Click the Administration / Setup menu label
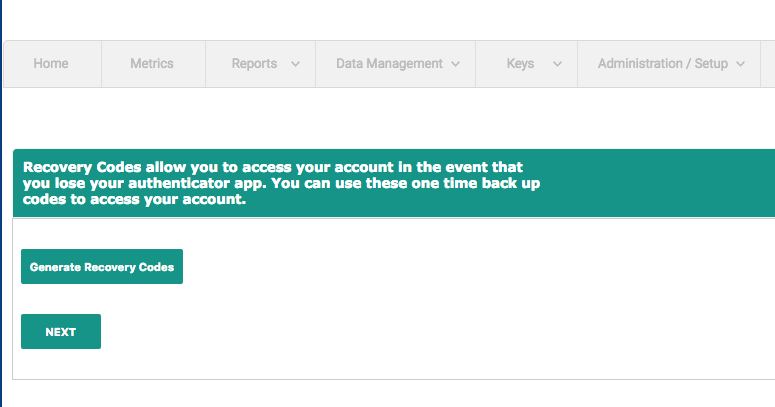 click(x=662, y=64)
